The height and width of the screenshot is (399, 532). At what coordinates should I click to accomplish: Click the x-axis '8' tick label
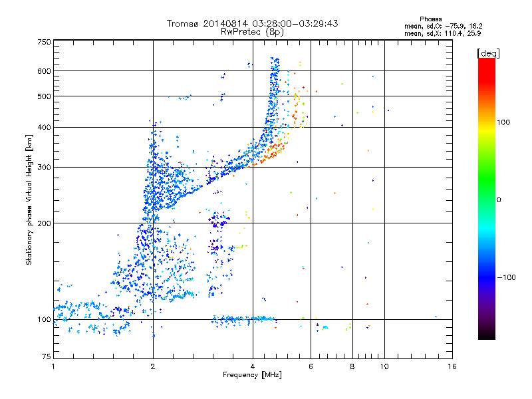[352, 366]
